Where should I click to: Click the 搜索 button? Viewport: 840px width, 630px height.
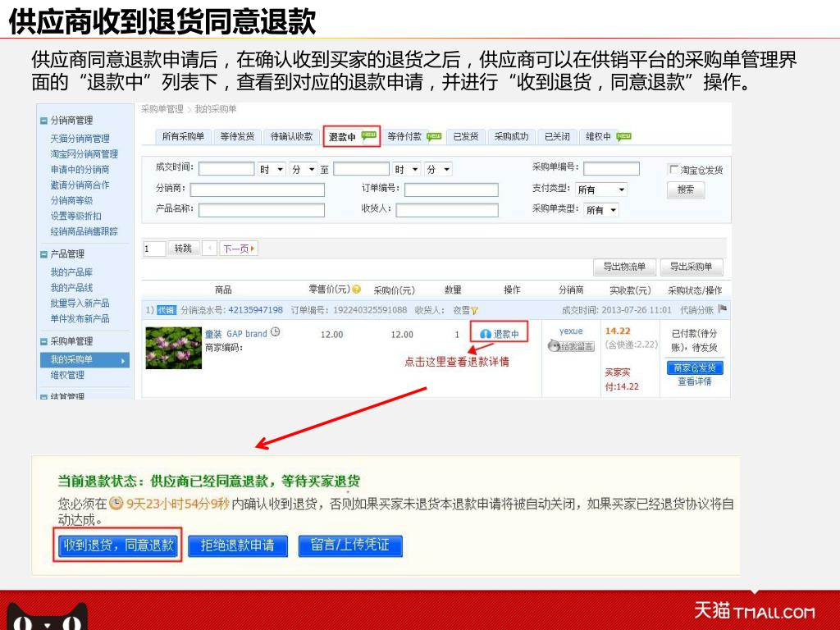[686, 189]
